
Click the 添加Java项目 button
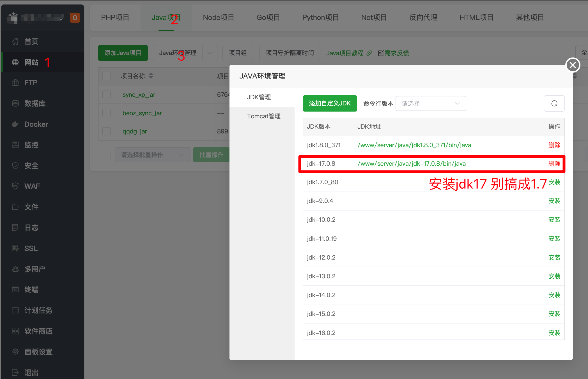(123, 53)
